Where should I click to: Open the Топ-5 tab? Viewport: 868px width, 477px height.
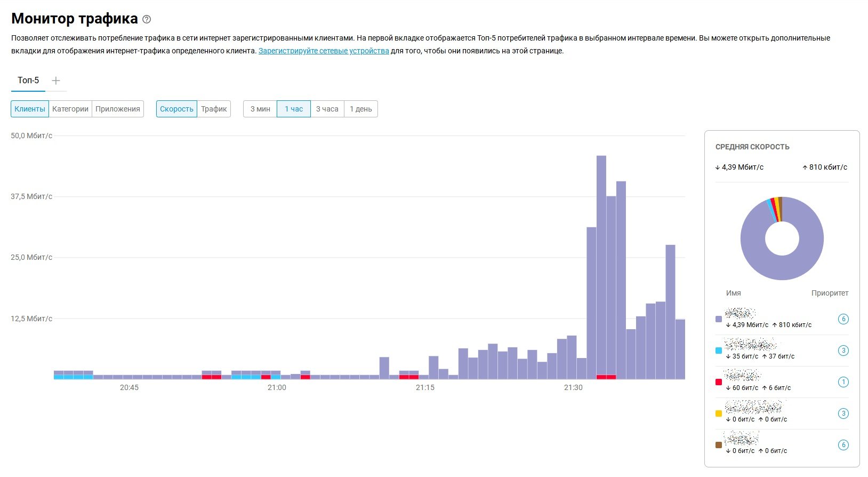(28, 81)
